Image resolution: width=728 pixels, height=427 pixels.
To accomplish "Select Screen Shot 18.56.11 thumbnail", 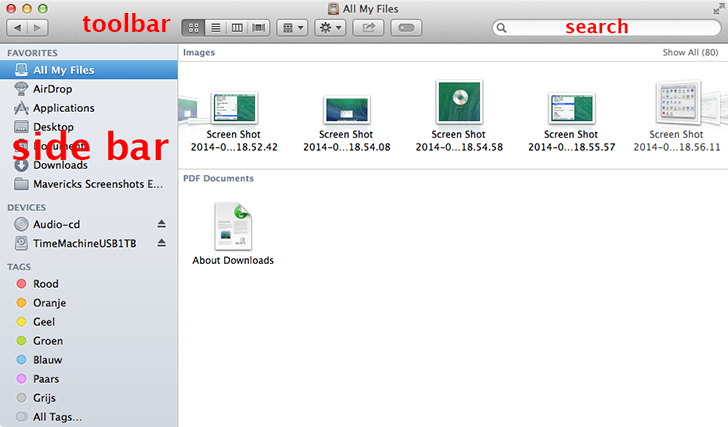I will pyautogui.click(x=678, y=102).
